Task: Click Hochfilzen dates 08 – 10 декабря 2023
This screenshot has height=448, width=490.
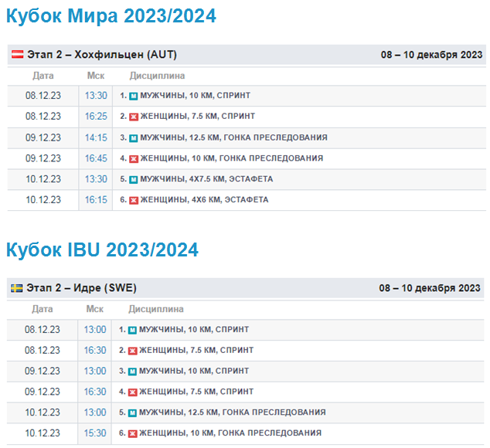Action: [x=431, y=55]
